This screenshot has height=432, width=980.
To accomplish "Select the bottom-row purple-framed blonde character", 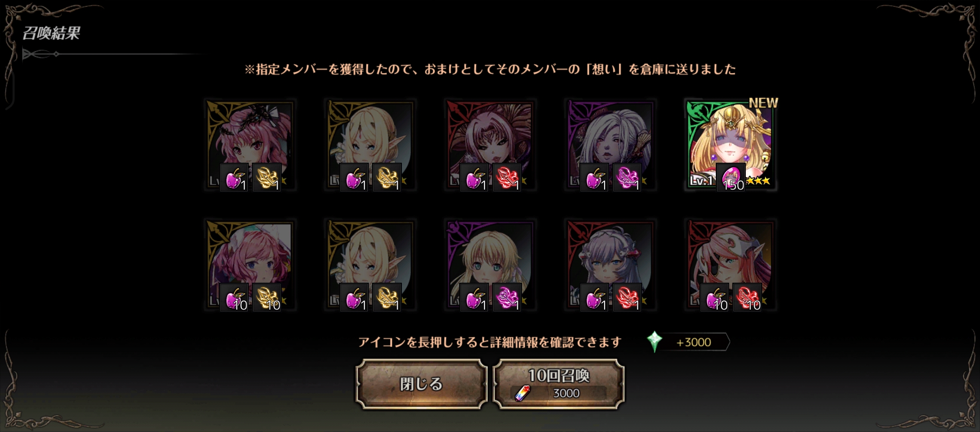I will point(490,265).
